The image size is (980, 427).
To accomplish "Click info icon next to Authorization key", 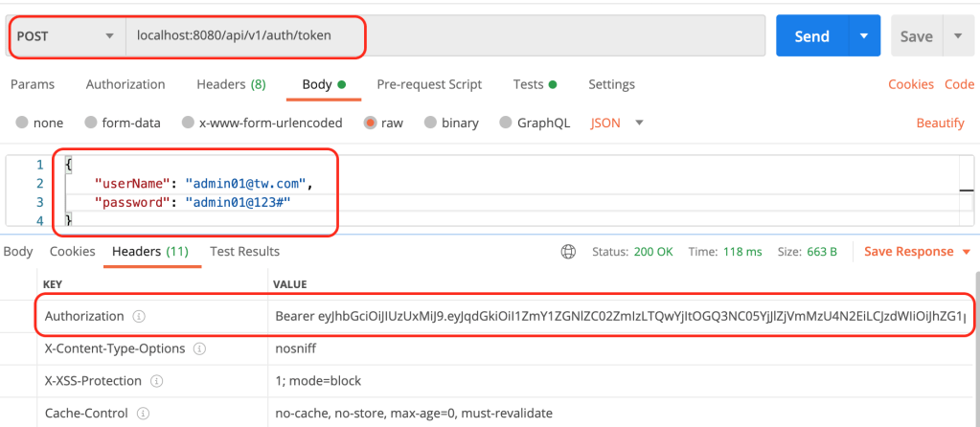I will [138, 316].
